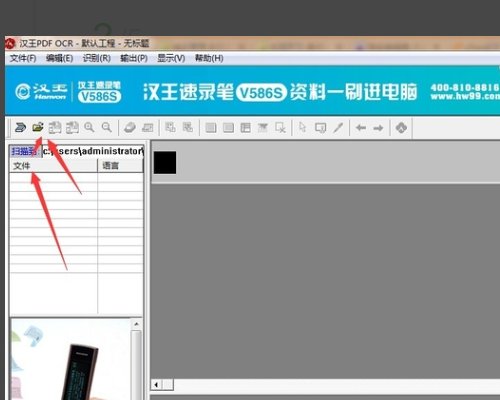Click the 汉王速录笔 V586S advertisement banner
This screenshot has width=500, height=400.
[252, 91]
